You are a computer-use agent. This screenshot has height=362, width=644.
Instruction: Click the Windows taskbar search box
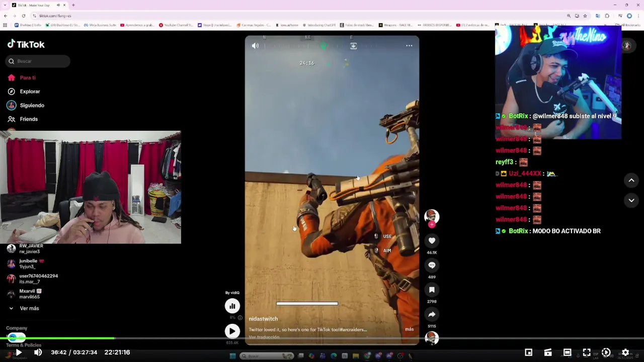coord(267,356)
